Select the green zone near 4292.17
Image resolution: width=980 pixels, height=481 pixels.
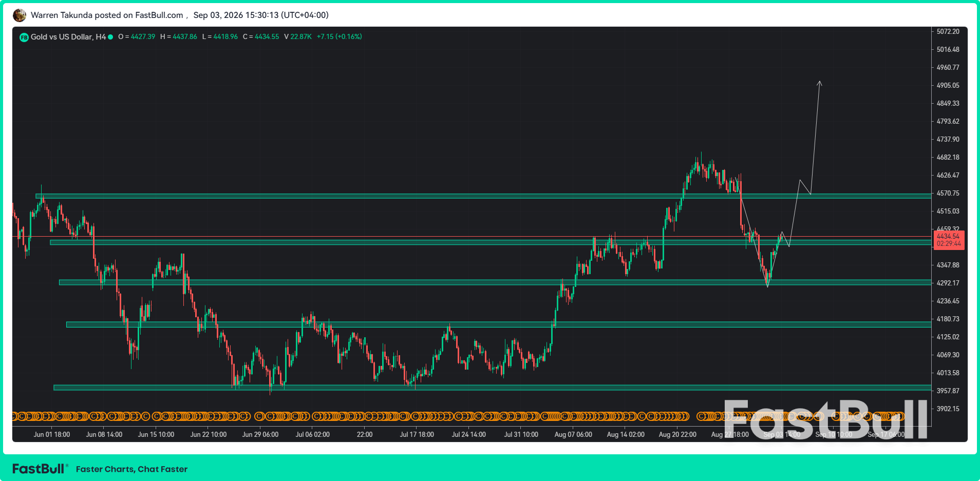(495, 282)
